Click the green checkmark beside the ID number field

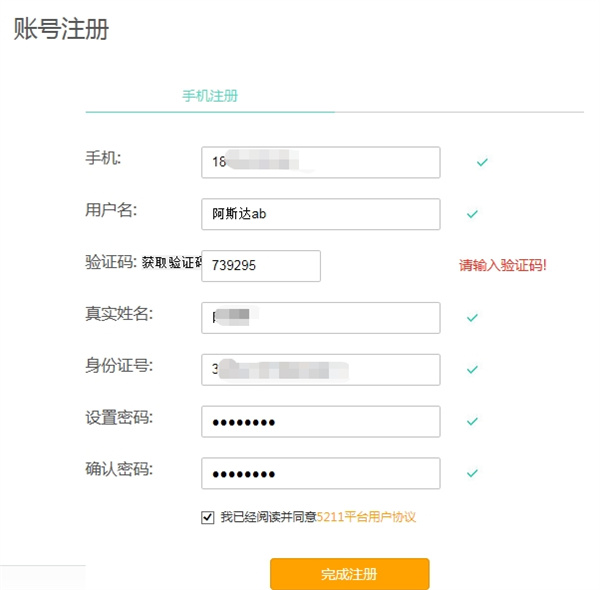(472, 370)
